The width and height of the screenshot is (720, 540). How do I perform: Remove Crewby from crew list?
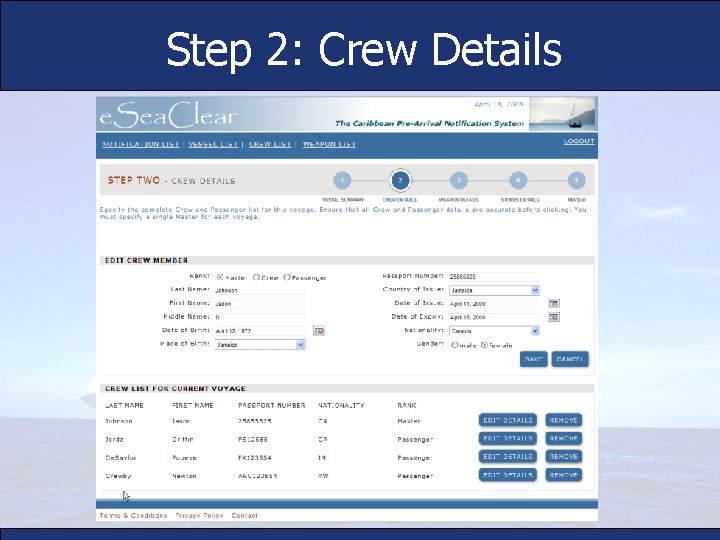(x=563, y=475)
